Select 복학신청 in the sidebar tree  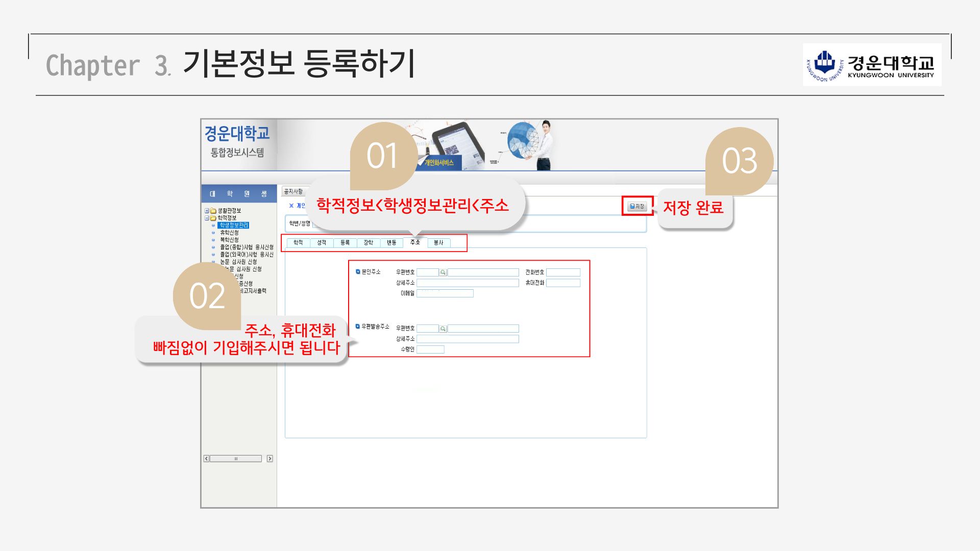point(229,240)
